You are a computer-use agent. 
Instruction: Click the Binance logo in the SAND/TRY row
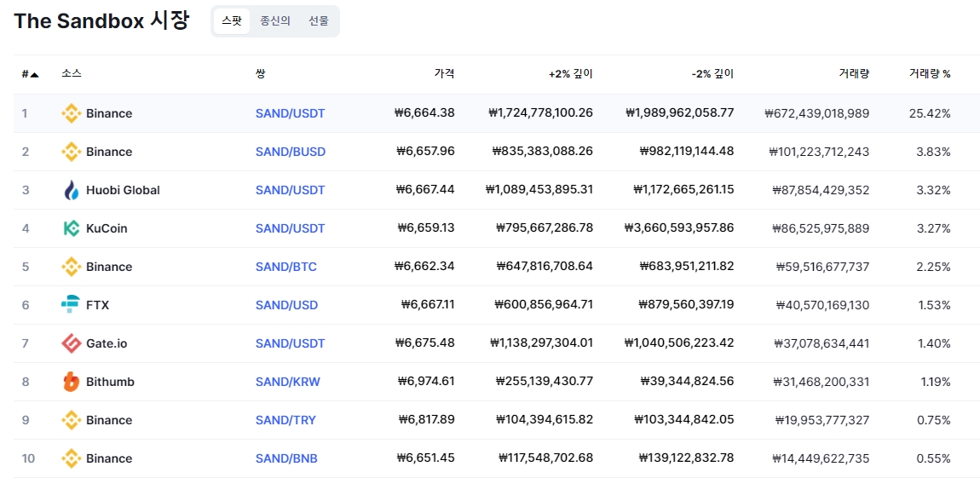click(x=72, y=420)
